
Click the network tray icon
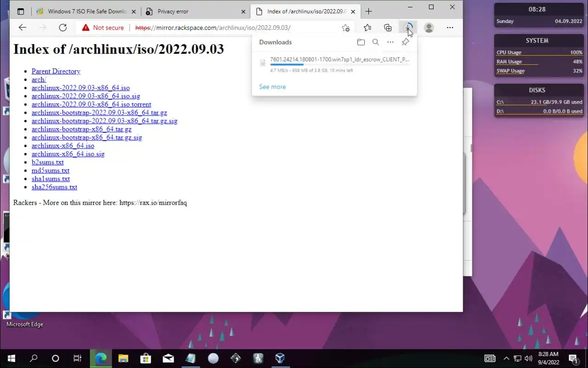click(x=517, y=358)
